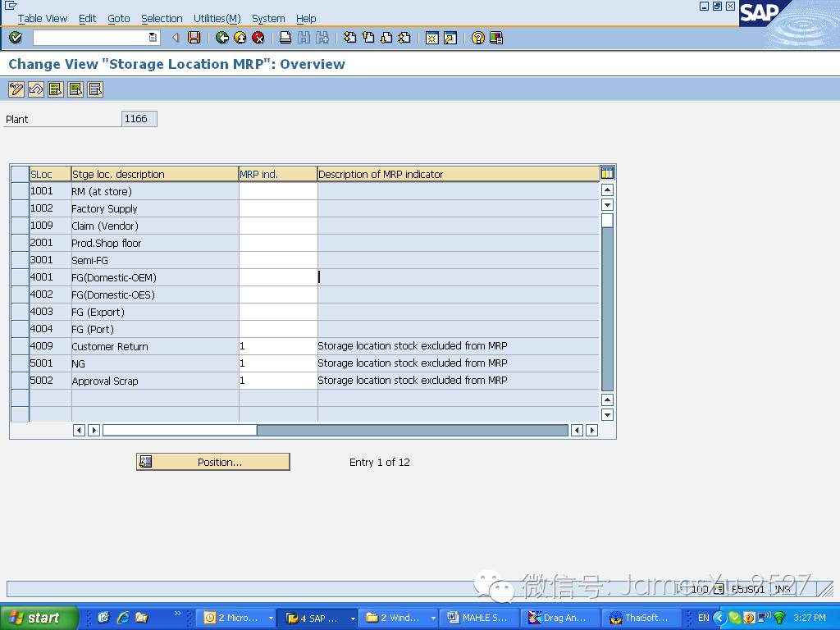This screenshot has width=840, height=630.
Task: Click the Display/Change pencil toggle icon
Action: [16, 89]
